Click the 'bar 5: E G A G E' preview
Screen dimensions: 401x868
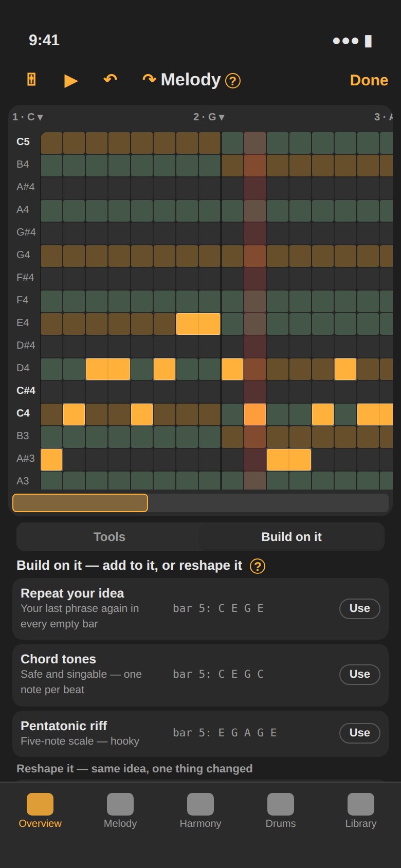pos(225,733)
